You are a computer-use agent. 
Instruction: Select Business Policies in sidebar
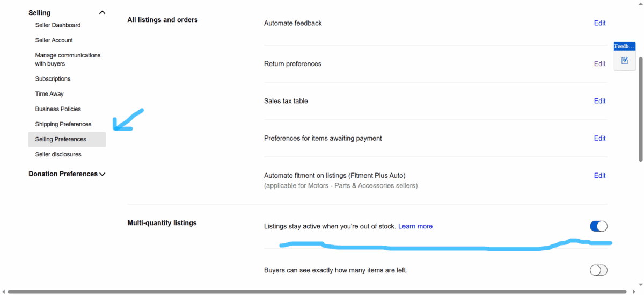58,109
